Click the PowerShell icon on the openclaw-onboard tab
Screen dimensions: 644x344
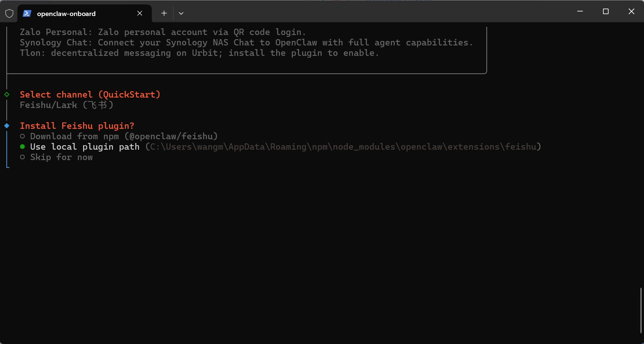[x=27, y=14]
